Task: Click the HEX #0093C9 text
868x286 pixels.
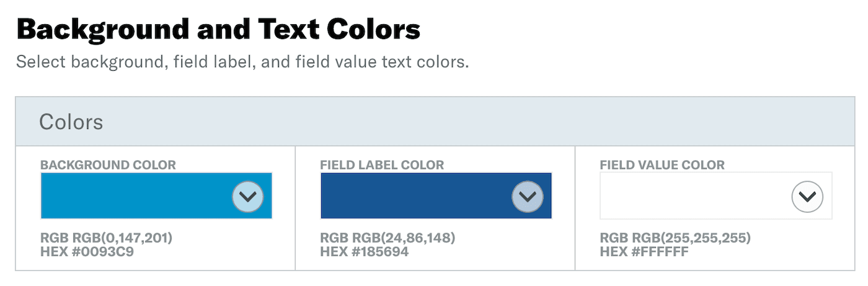Action: pos(87,252)
